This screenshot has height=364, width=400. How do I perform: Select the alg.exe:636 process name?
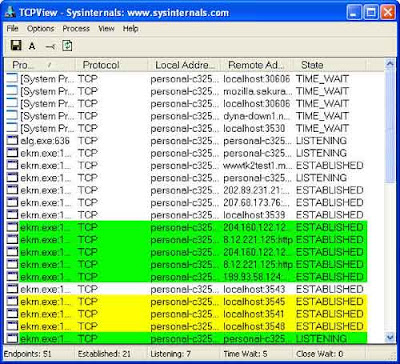(x=45, y=141)
